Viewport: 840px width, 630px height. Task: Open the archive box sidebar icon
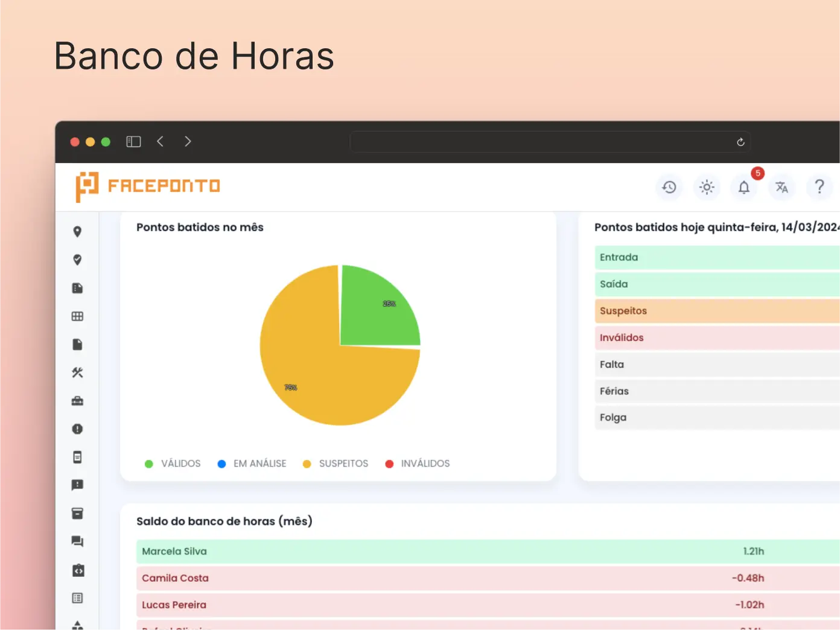coord(77,514)
